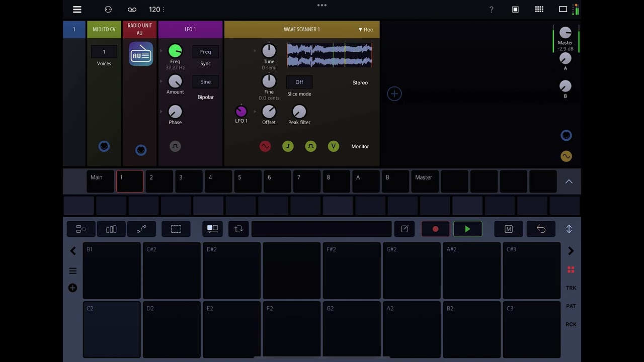Tap the C2 pad
This screenshot has width=644, height=362.
point(112,329)
